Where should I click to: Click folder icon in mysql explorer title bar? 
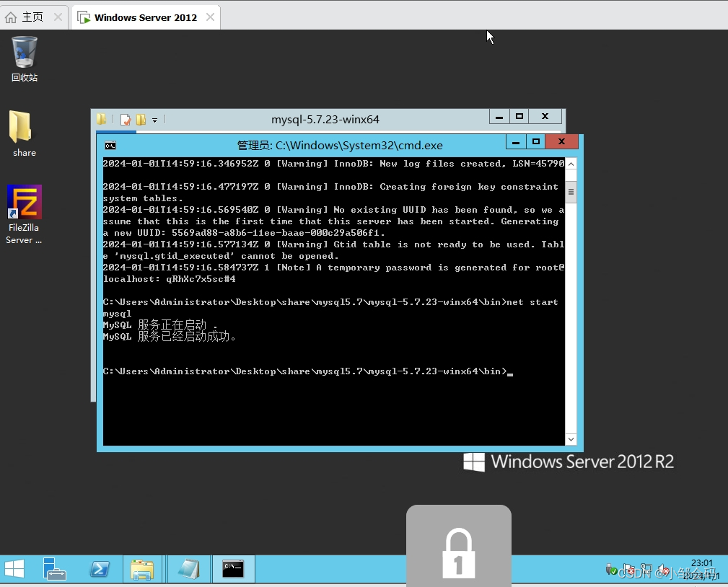[x=101, y=119]
